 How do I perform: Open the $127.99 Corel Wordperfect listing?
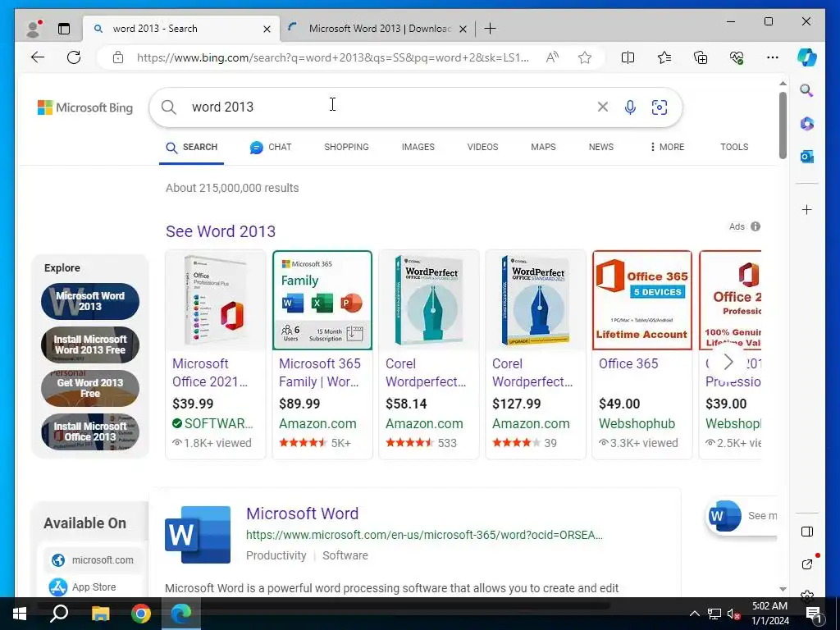(536, 354)
